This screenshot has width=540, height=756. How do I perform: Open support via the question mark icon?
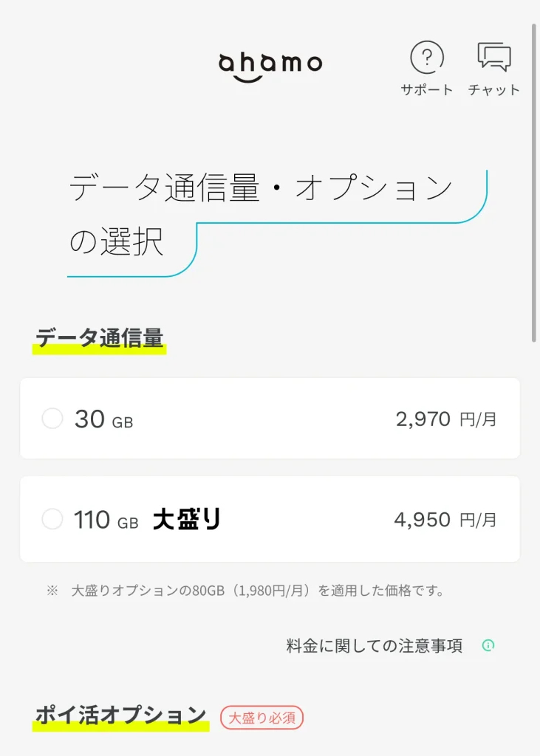point(427,57)
